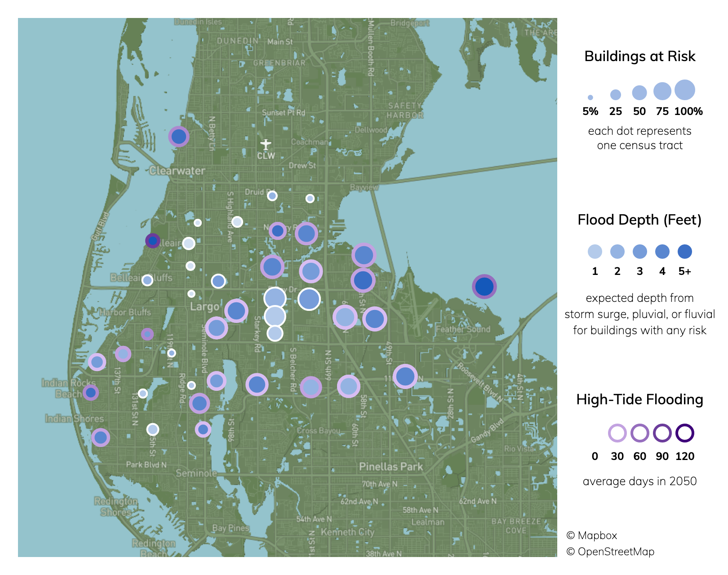Image resolution: width=728 pixels, height=575 pixels.
Task: Pick the 2-foot flood depth swatch
Action: point(617,252)
